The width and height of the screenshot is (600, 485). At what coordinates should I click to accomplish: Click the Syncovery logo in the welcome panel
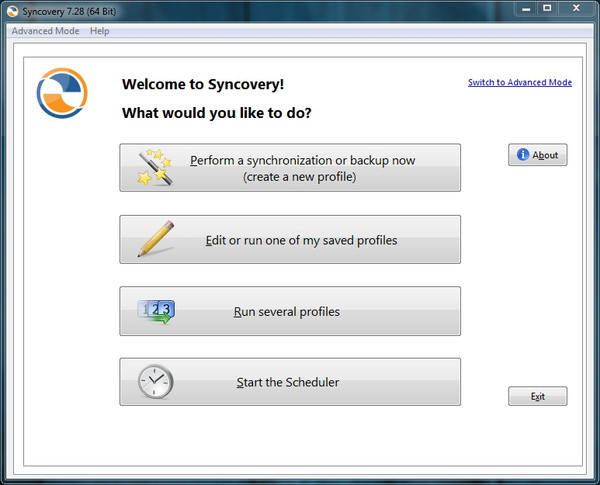[x=62, y=93]
